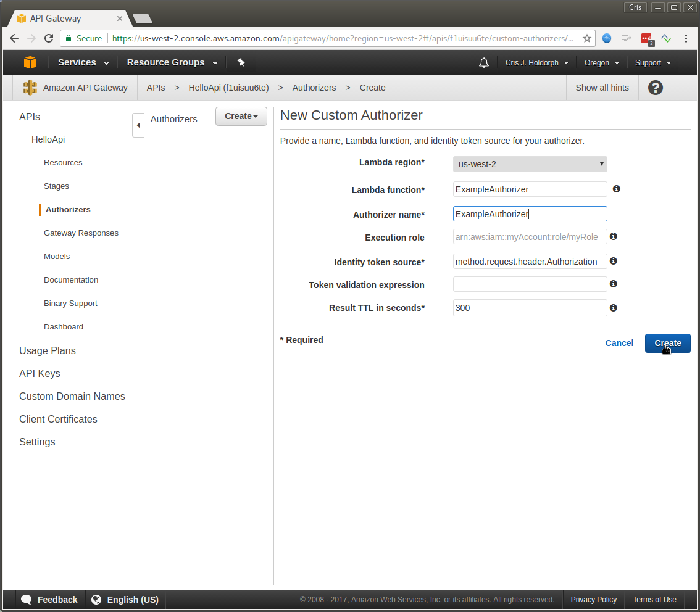Close the API Gateway browser tab

tap(119, 19)
